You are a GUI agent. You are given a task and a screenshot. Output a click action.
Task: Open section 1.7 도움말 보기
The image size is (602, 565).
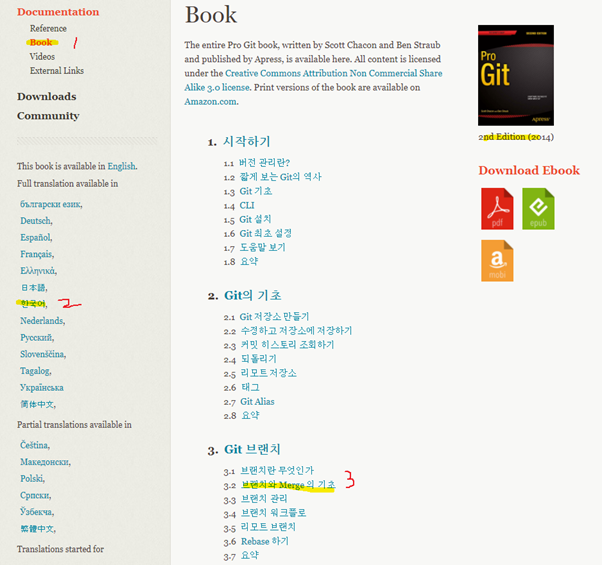[263, 248]
